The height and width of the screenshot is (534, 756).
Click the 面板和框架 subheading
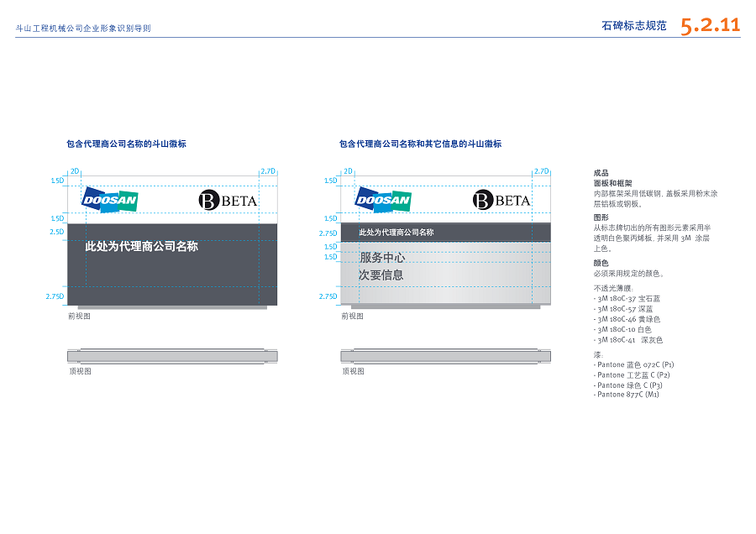[612, 183]
